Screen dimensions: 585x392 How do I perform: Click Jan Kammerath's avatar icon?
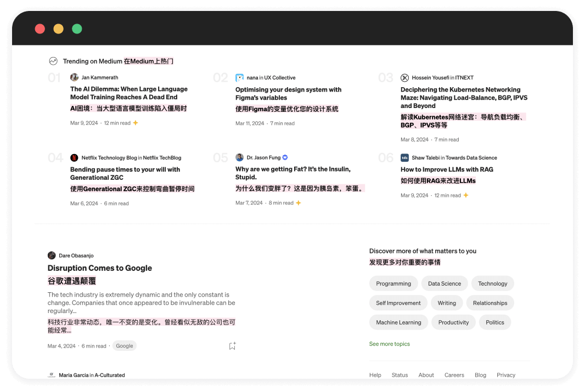tap(74, 77)
